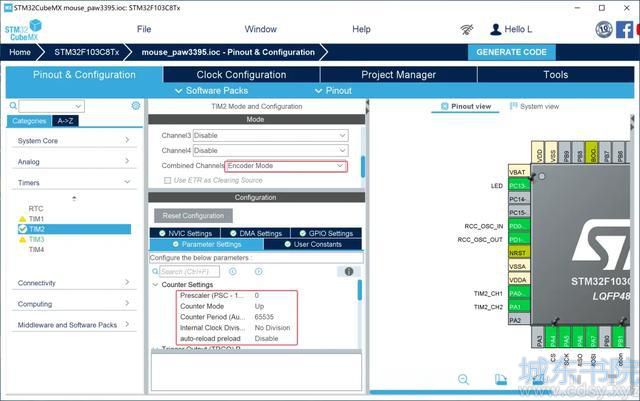Select TIM4 in Timers list

36,250
